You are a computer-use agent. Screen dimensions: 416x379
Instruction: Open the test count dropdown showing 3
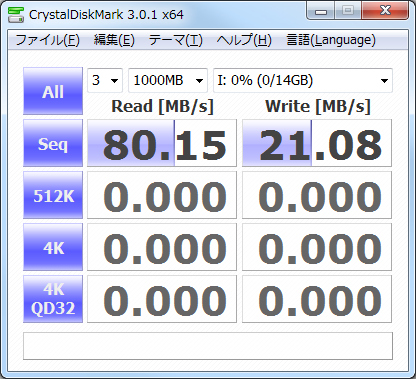click(105, 80)
